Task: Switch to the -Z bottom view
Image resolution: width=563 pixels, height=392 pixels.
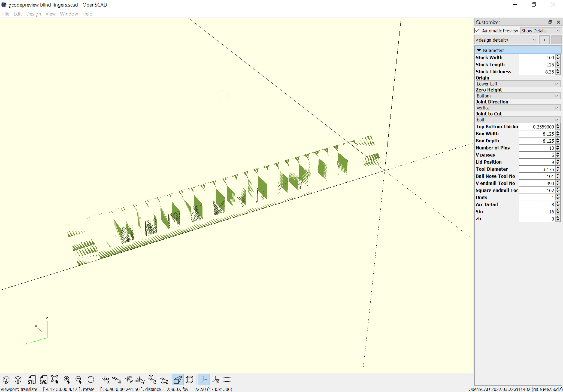Action: (164, 379)
